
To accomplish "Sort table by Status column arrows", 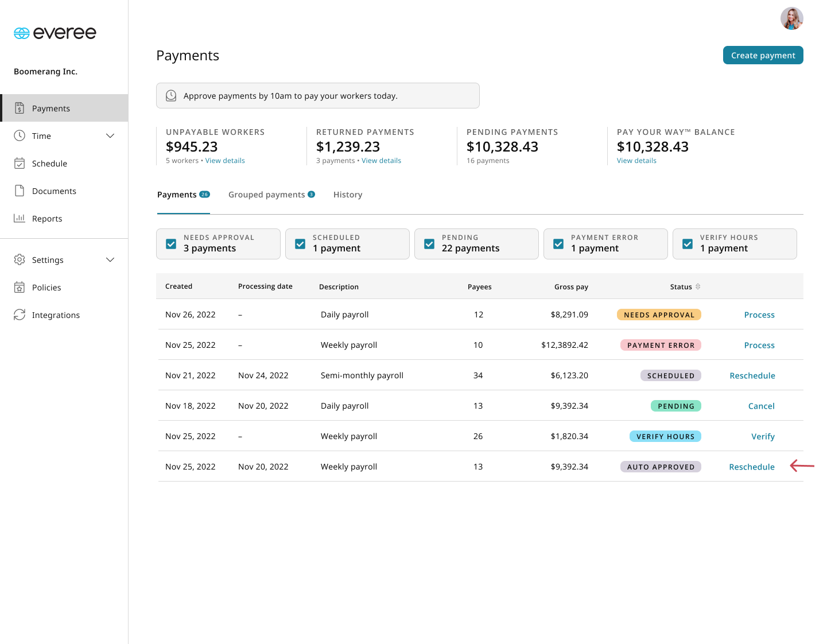I will tap(698, 286).
